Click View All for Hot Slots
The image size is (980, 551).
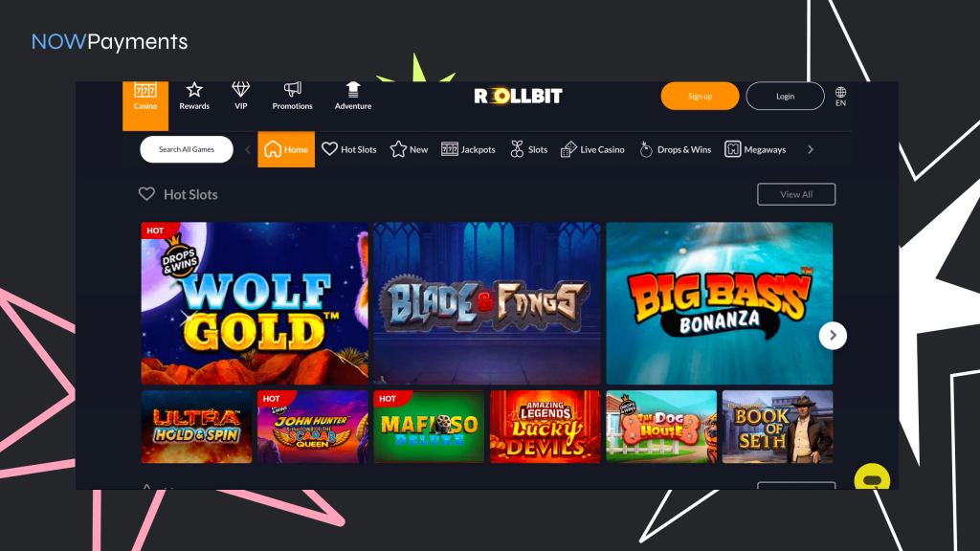pos(796,194)
